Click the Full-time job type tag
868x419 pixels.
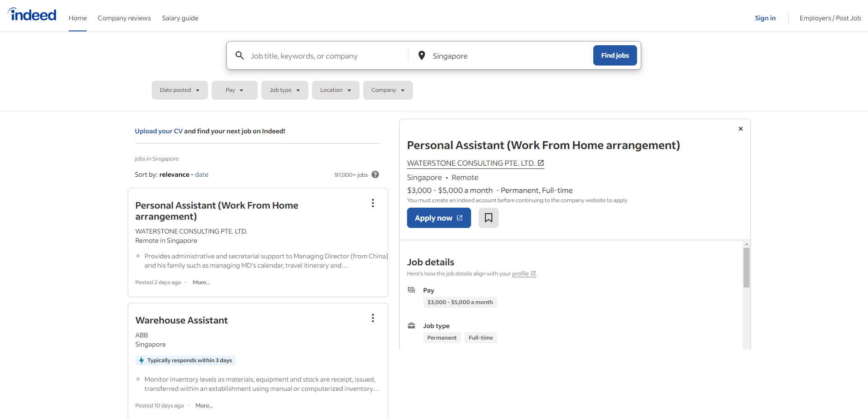[481, 338]
